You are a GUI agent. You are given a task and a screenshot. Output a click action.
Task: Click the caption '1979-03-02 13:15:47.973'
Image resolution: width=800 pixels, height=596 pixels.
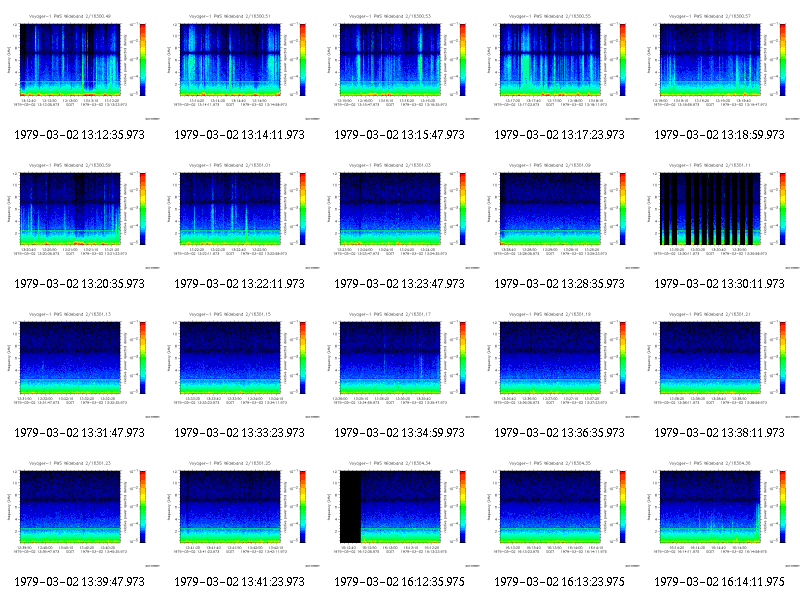click(399, 135)
